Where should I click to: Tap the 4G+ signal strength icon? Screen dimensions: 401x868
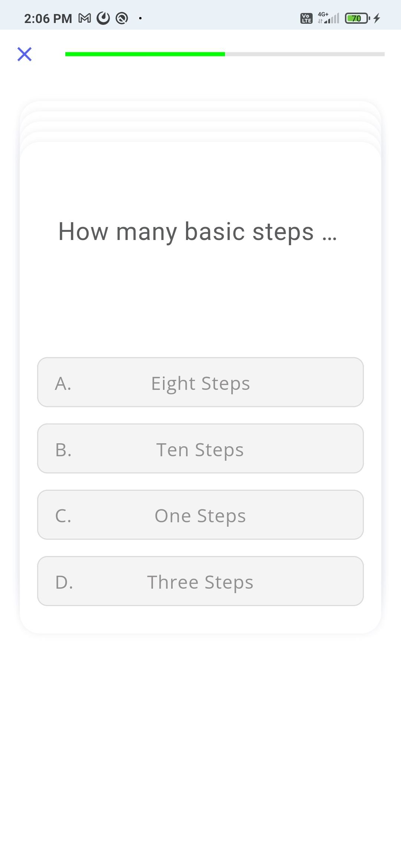tap(329, 18)
